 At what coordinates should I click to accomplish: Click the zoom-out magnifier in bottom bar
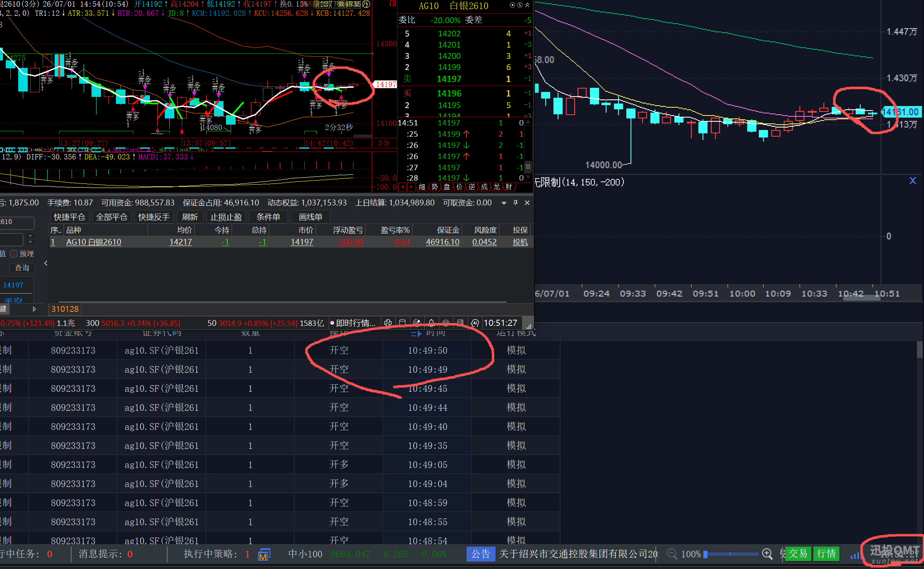click(x=672, y=554)
